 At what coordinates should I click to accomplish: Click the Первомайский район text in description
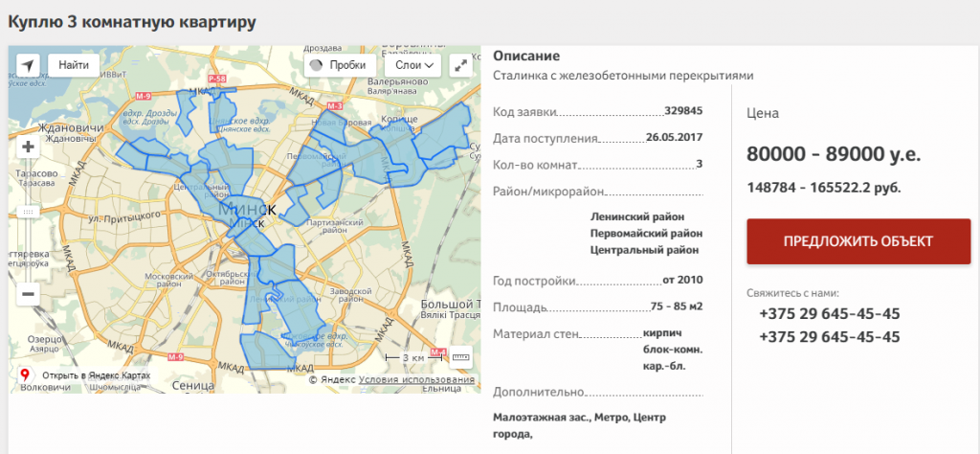(646, 233)
